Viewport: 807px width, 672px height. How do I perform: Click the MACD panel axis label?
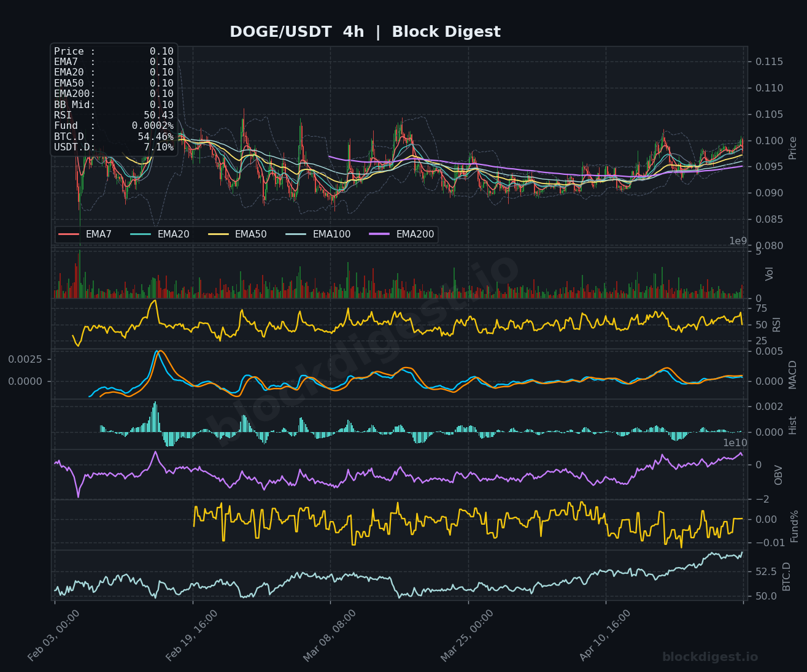click(x=792, y=374)
